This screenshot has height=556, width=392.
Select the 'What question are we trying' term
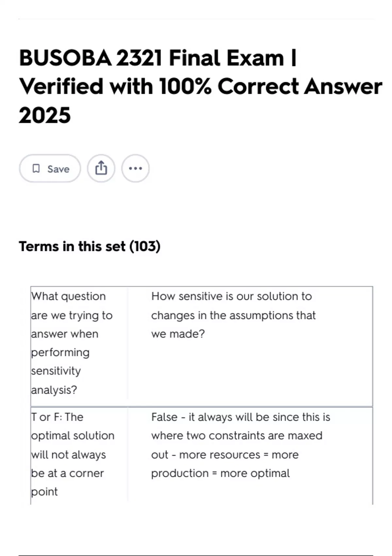[69, 296]
